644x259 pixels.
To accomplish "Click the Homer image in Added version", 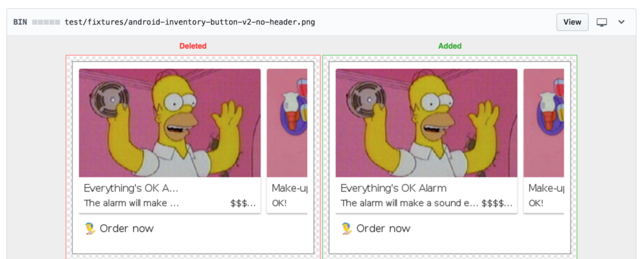I will (x=427, y=123).
